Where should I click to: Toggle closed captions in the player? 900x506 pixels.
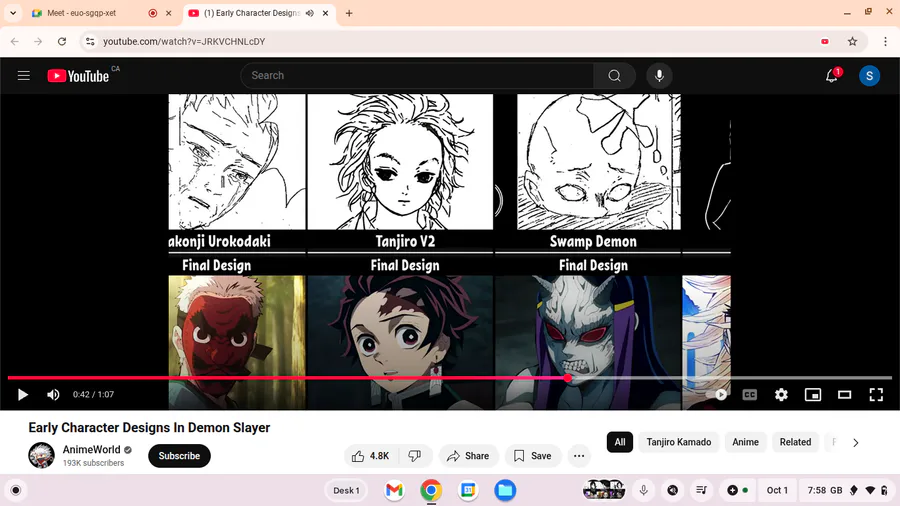pyautogui.click(x=750, y=395)
